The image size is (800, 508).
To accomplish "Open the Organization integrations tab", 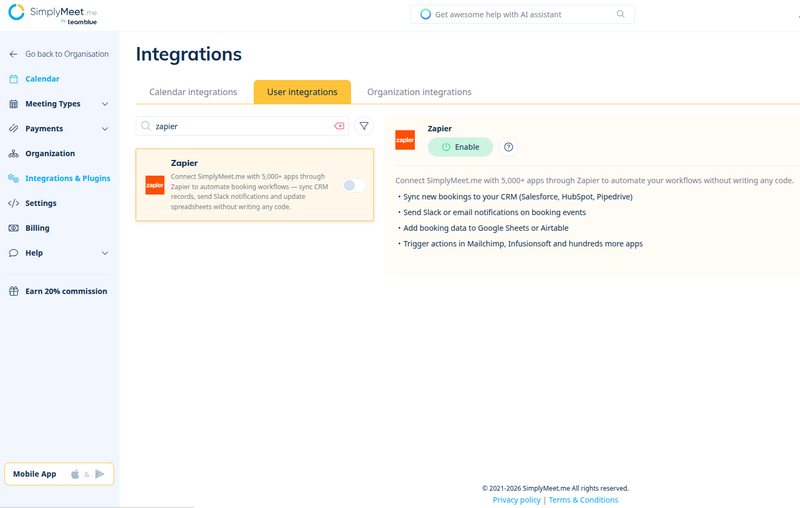I will (x=419, y=92).
